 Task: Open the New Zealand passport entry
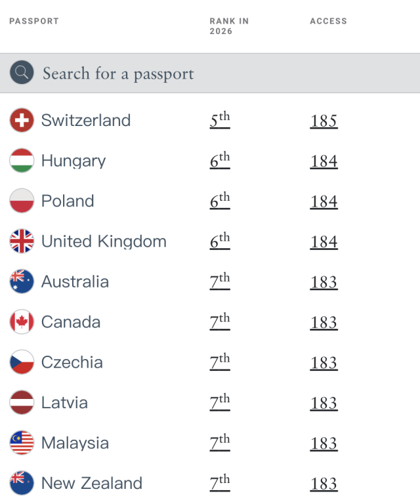pyautogui.click(x=92, y=483)
